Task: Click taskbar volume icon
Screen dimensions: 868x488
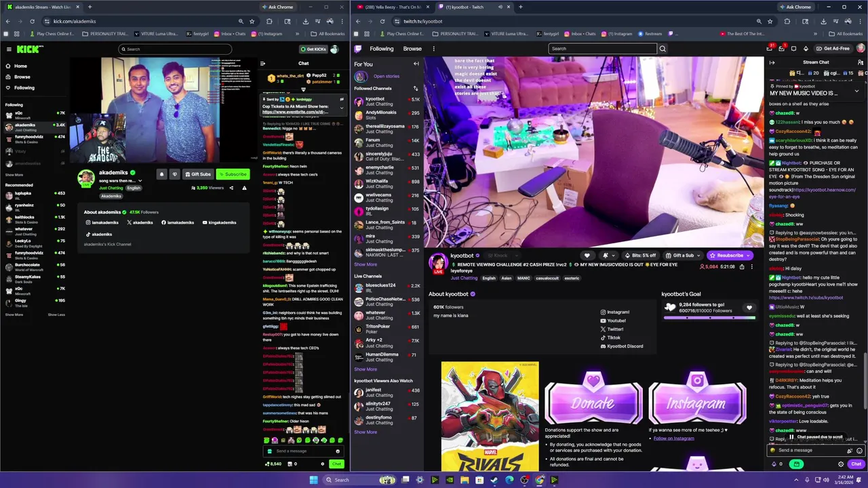Action: pos(827,480)
